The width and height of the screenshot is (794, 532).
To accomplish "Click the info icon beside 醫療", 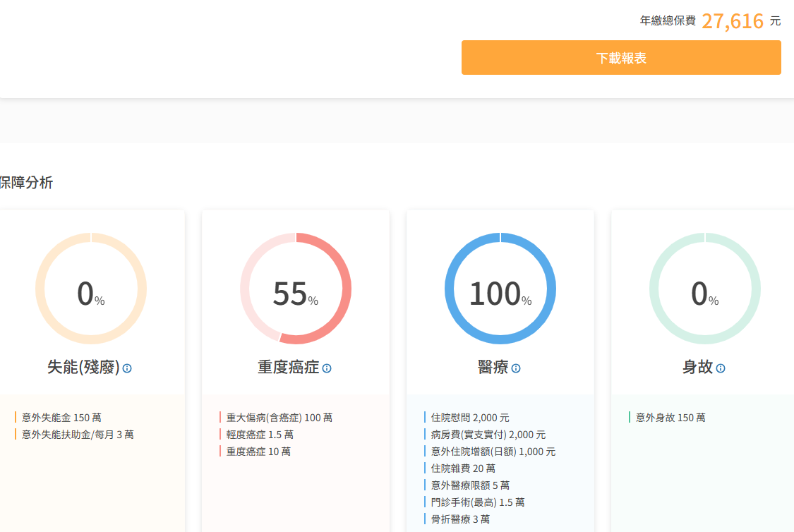I will (516, 368).
